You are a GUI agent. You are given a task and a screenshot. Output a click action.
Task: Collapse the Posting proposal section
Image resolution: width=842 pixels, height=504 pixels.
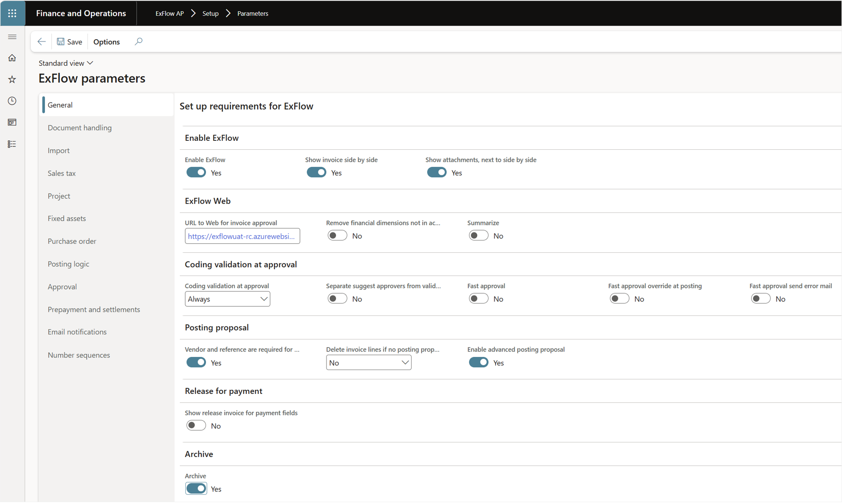click(x=217, y=327)
